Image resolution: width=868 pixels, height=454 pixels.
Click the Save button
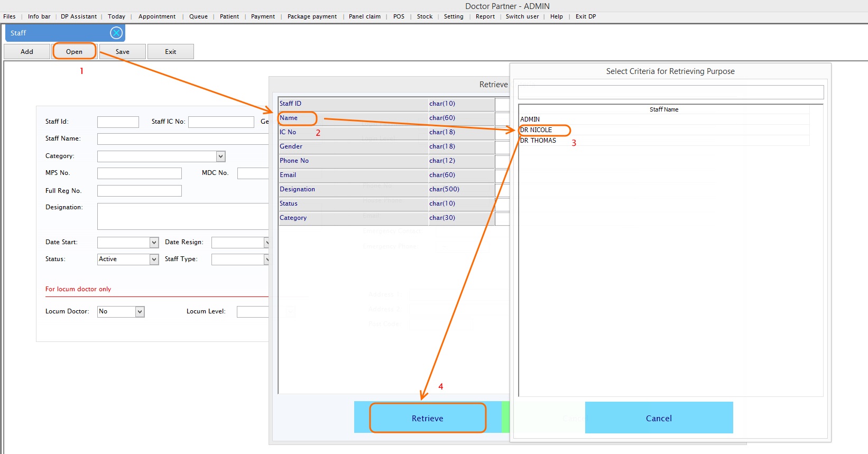(x=123, y=52)
